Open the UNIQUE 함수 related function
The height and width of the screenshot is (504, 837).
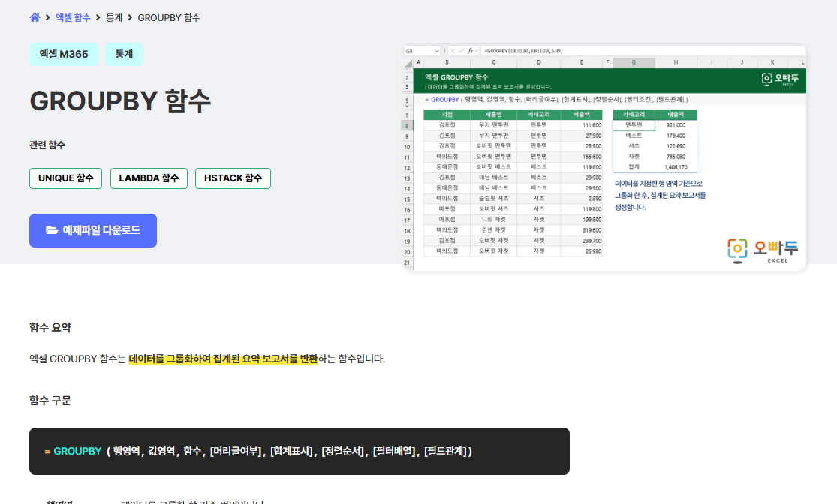[x=65, y=178]
